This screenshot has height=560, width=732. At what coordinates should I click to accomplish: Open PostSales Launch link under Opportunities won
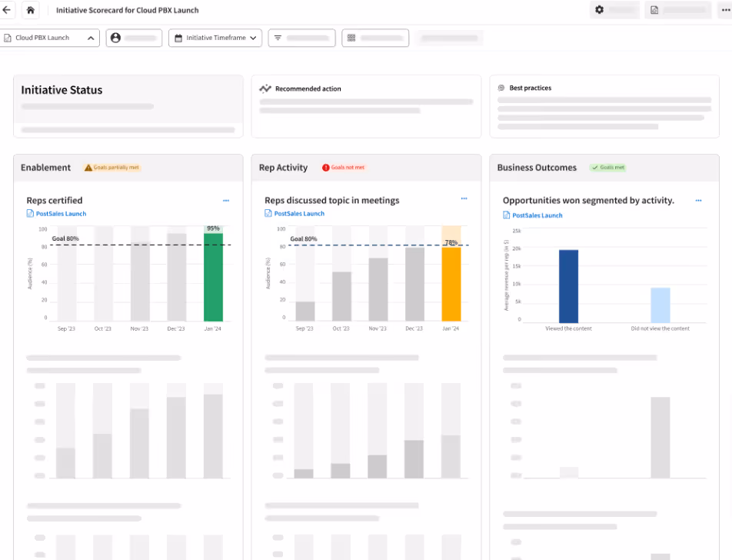coord(533,215)
